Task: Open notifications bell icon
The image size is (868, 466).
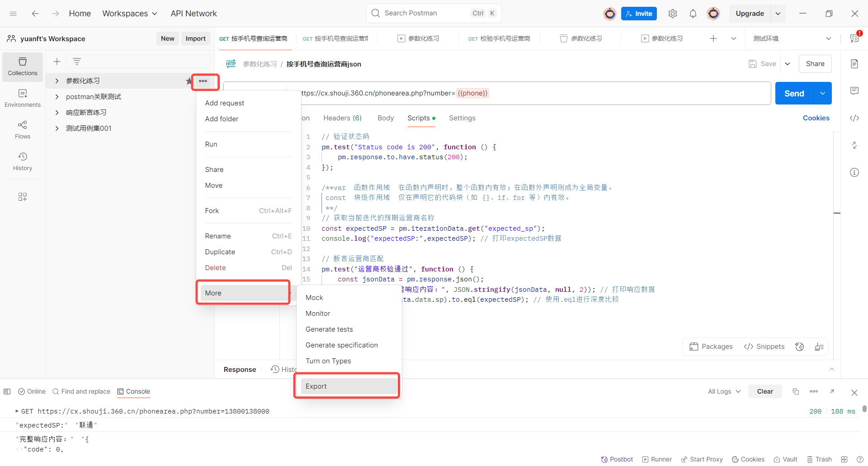Action: point(693,14)
